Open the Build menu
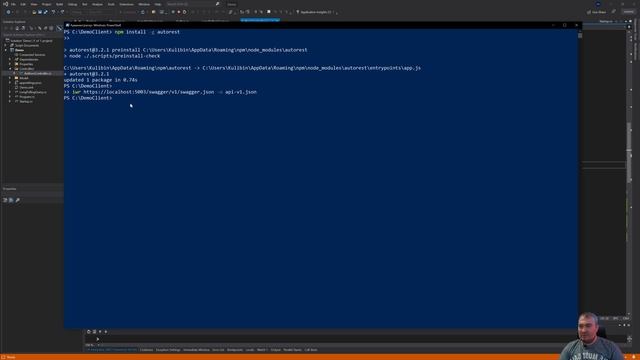This screenshot has width=640, height=360. click(60, 4)
